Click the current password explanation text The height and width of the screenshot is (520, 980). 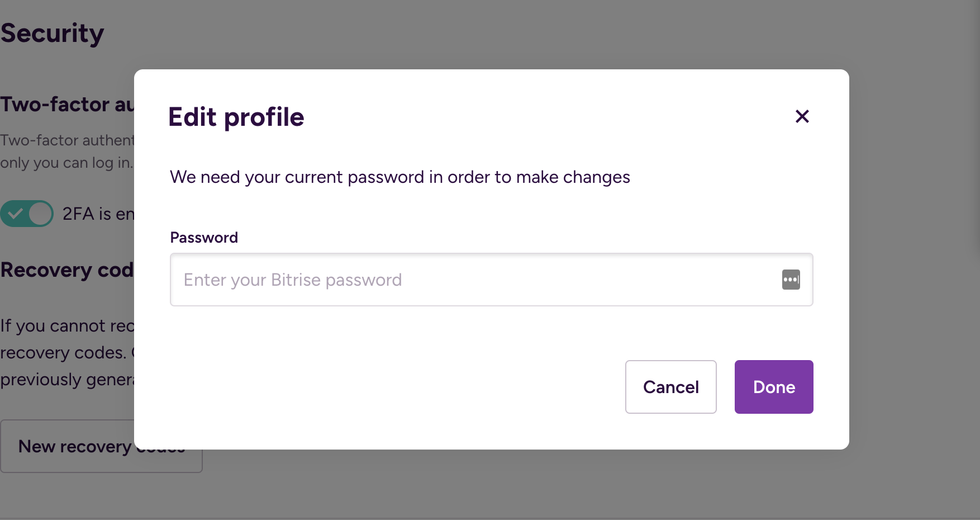click(400, 177)
